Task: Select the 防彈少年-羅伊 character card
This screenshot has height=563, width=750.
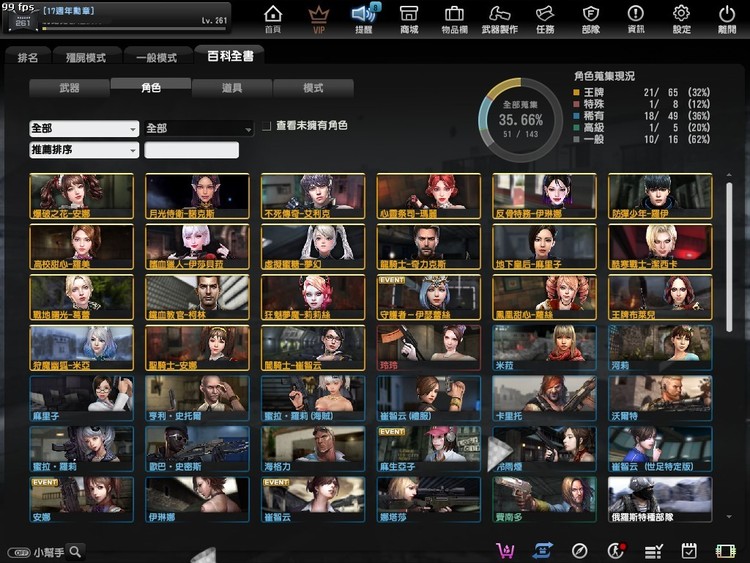Action: (660, 196)
